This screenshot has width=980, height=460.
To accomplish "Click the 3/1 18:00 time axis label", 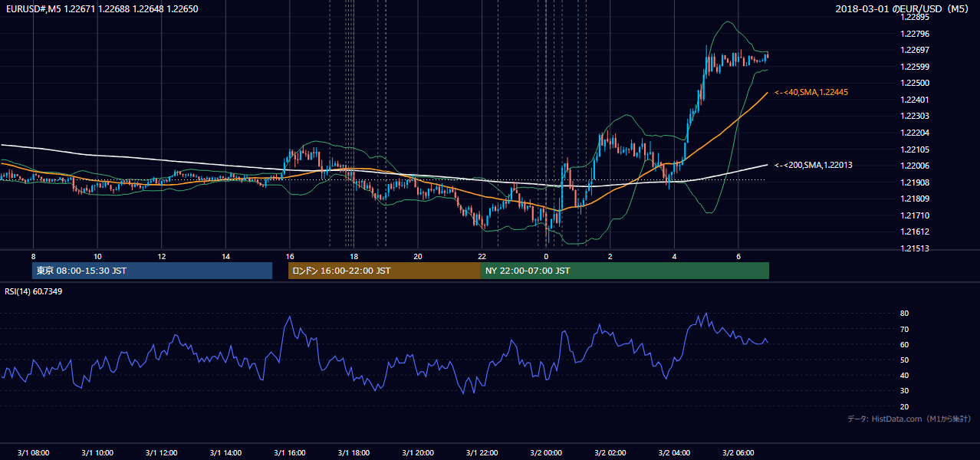I will tap(354, 453).
